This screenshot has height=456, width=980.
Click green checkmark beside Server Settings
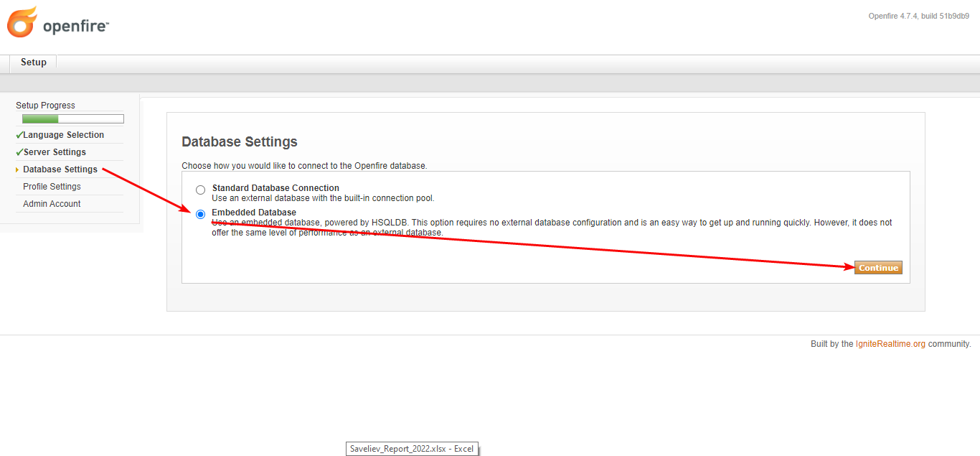tap(19, 152)
